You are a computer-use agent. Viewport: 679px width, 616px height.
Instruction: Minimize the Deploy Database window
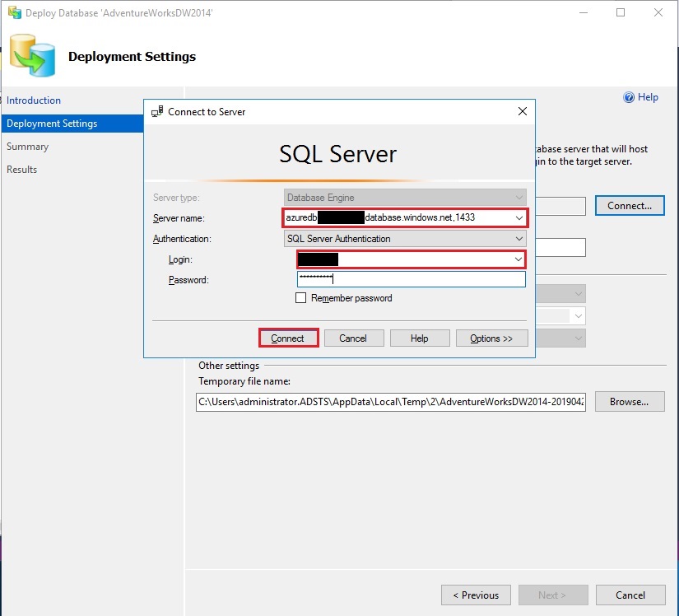[584, 12]
